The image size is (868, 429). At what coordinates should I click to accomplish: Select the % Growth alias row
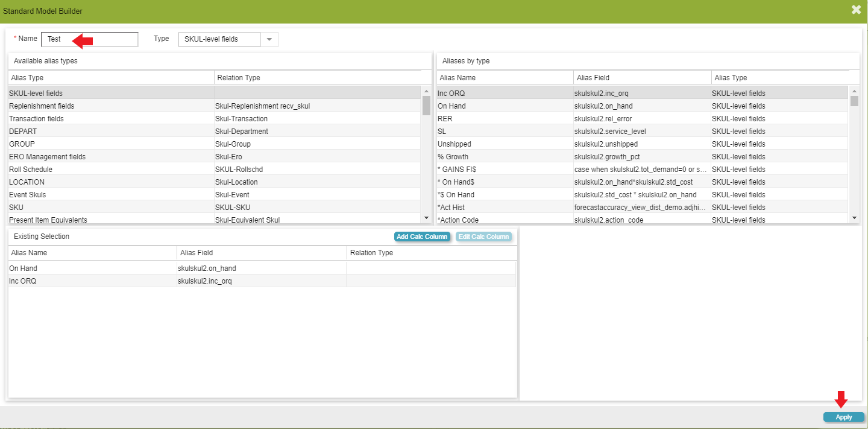point(453,157)
